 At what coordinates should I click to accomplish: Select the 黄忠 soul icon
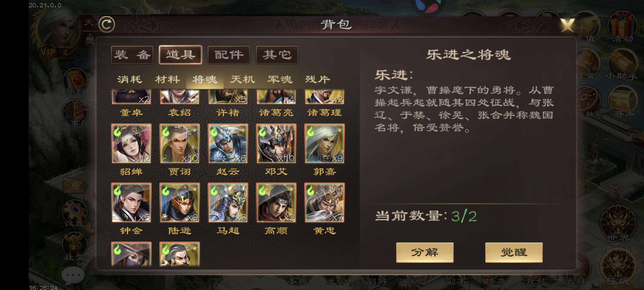coord(324,203)
